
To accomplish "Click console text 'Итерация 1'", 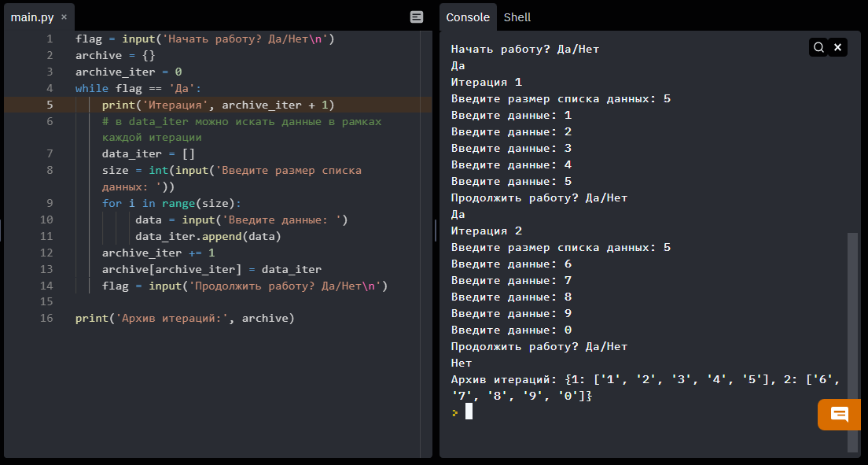I will click(x=487, y=82).
